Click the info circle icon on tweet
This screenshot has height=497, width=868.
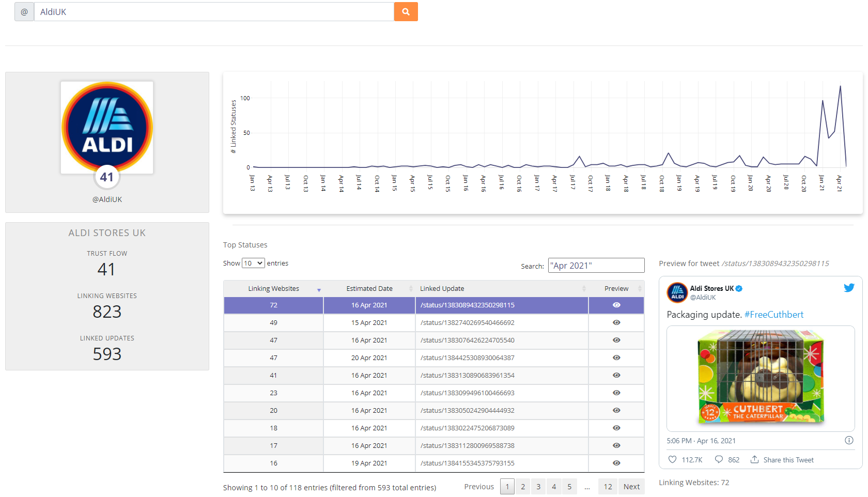(x=849, y=440)
